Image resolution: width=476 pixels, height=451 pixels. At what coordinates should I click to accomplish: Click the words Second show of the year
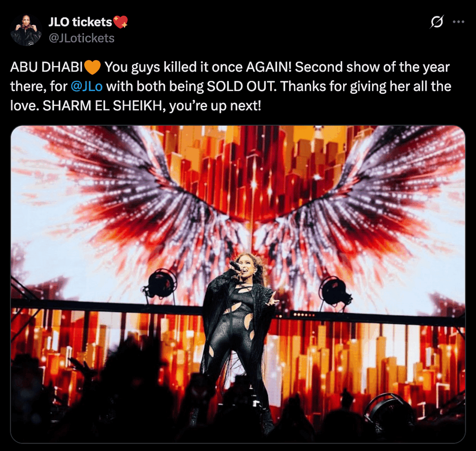pos(372,67)
